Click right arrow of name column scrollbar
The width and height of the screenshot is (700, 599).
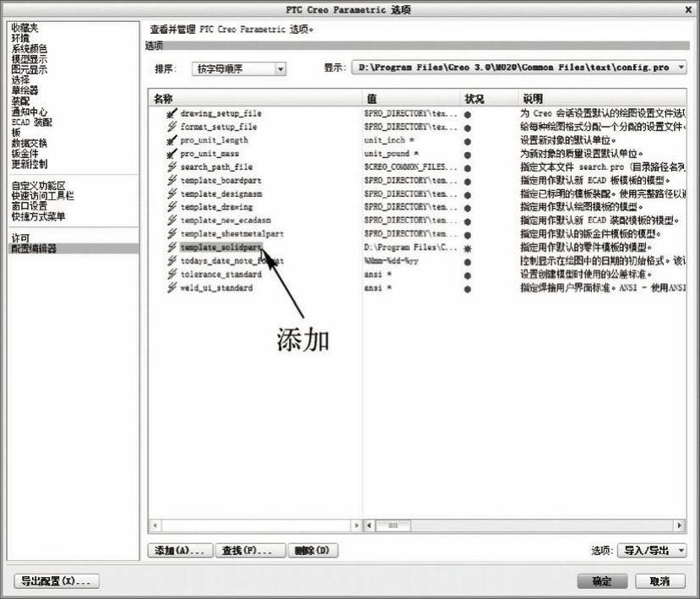[x=355, y=525]
